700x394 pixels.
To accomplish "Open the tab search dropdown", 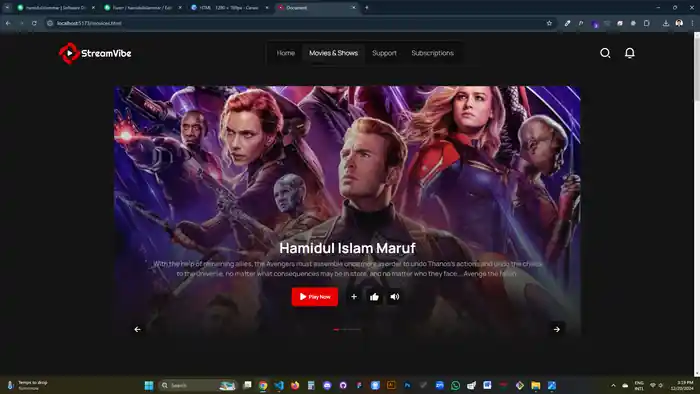I will coord(7,8).
